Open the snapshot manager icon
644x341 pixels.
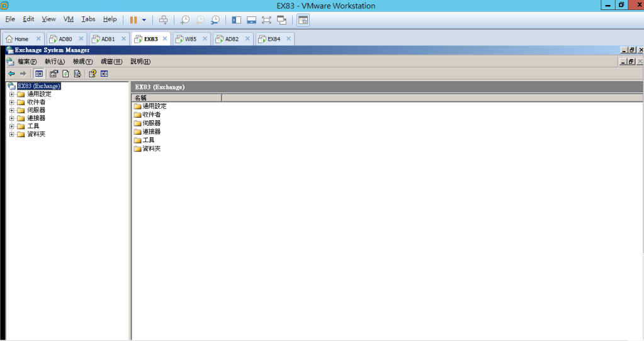[x=216, y=20]
